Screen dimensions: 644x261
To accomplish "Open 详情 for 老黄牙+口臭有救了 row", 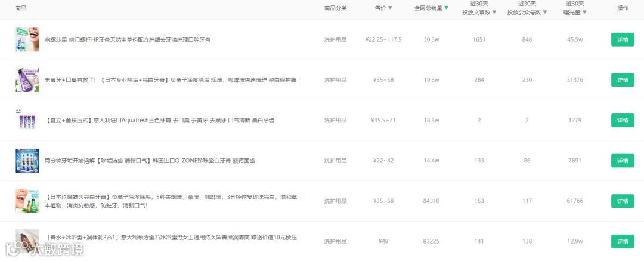I will (623, 80).
